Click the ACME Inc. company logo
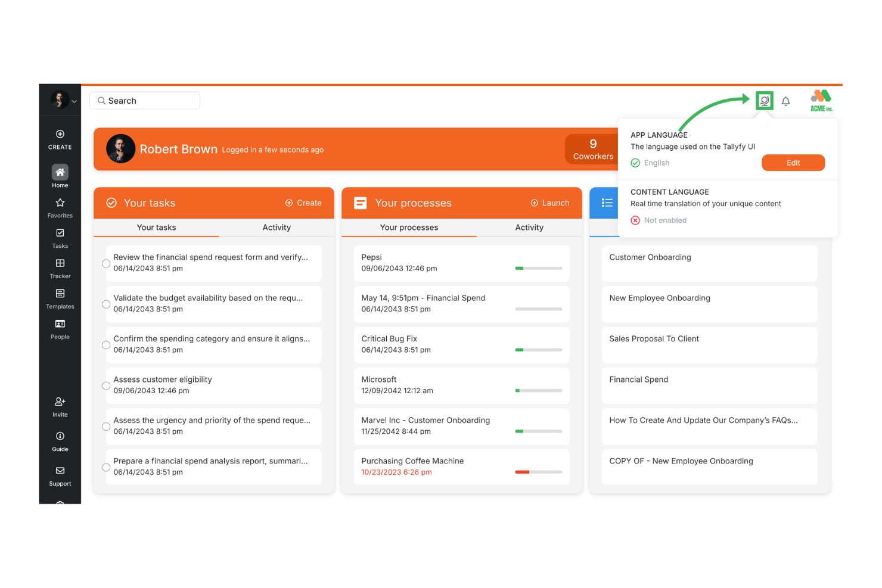This screenshot has height=588, width=882. pos(821,101)
